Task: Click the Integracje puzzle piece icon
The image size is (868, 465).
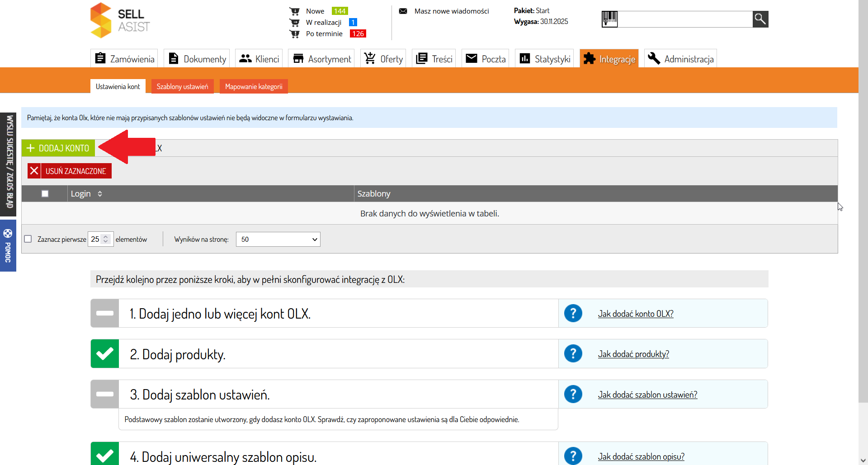Action: 590,58
